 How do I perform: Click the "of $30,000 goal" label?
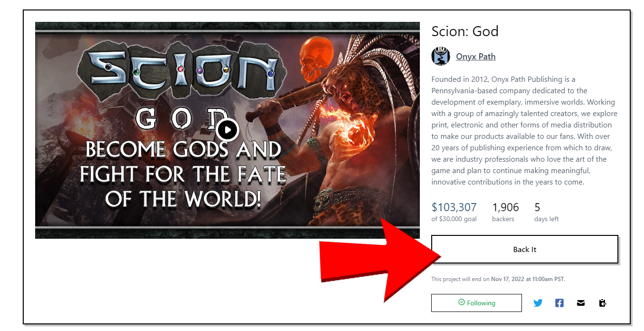click(x=454, y=219)
